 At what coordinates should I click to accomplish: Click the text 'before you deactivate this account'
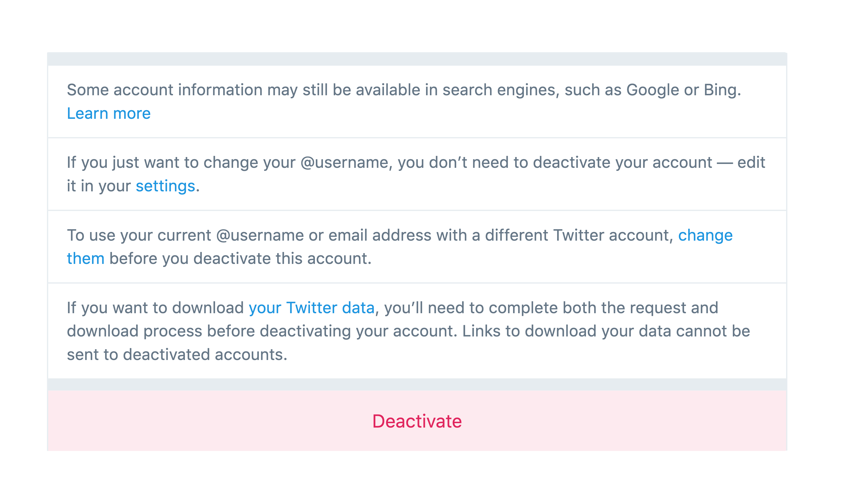(240, 258)
